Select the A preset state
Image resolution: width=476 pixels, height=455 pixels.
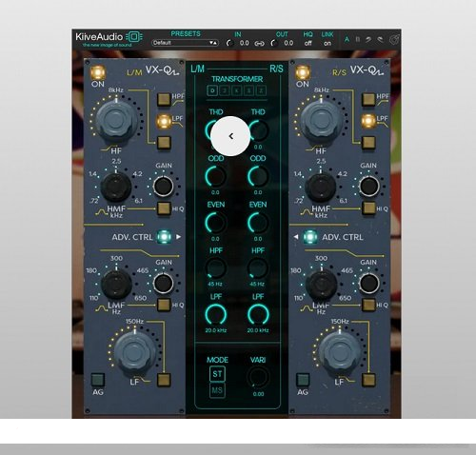347,40
